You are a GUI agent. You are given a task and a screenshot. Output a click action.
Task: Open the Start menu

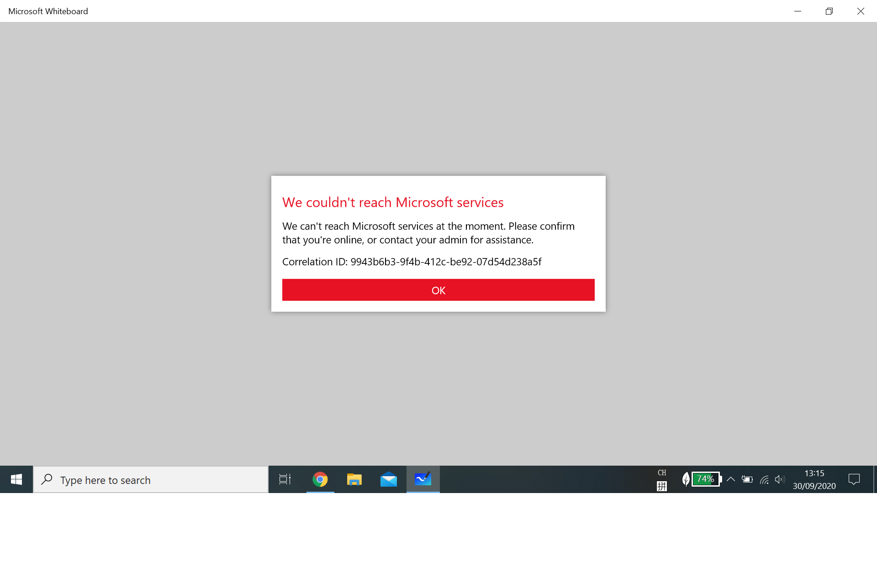(16, 479)
